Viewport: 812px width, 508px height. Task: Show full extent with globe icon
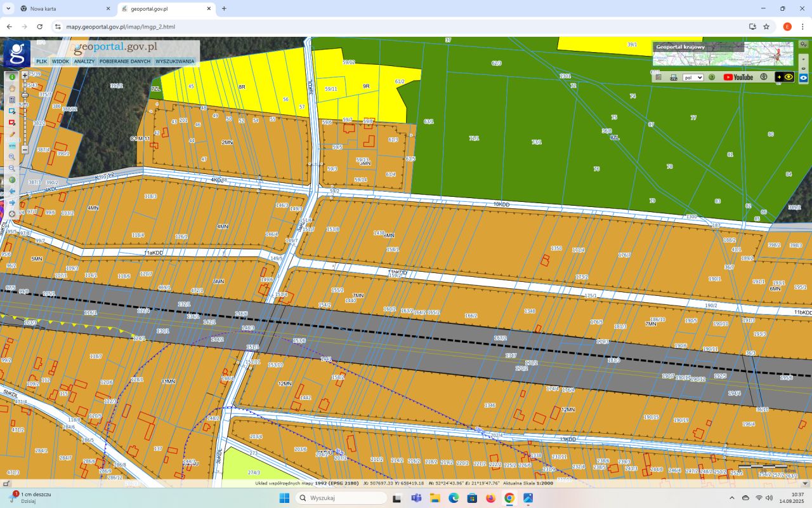(x=12, y=180)
